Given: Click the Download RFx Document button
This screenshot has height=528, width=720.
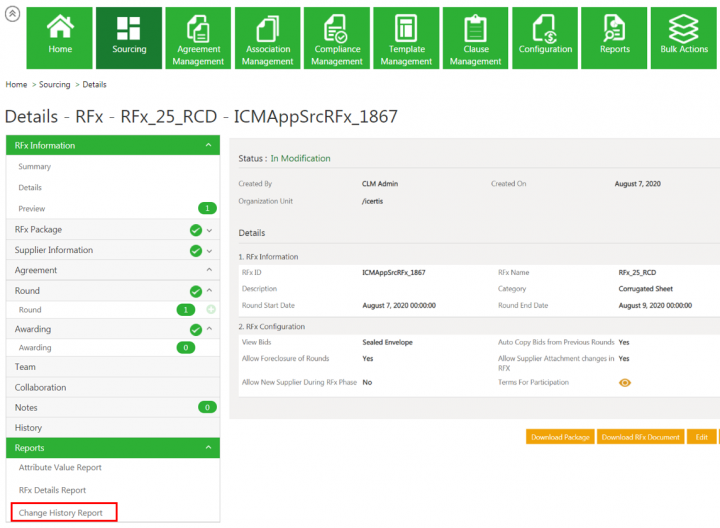Looking at the screenshot, I should click(x=642, y=437).
